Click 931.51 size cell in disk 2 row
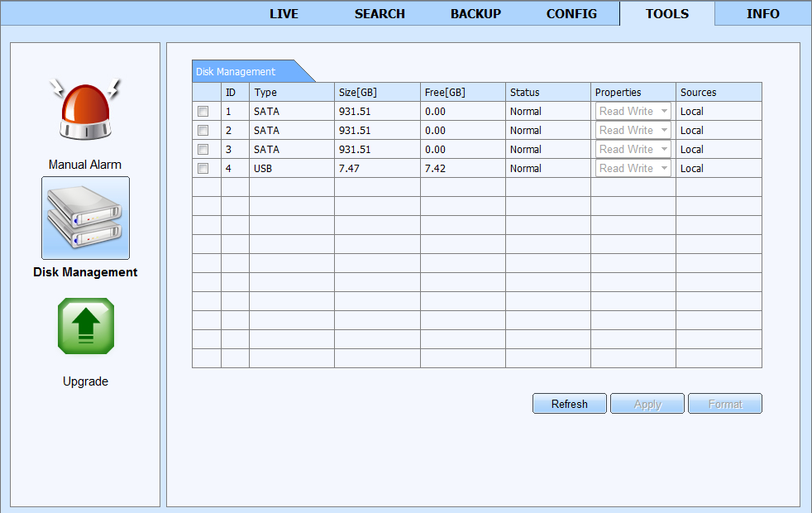The height and width of the screenshot is (513, 812). 378,131
